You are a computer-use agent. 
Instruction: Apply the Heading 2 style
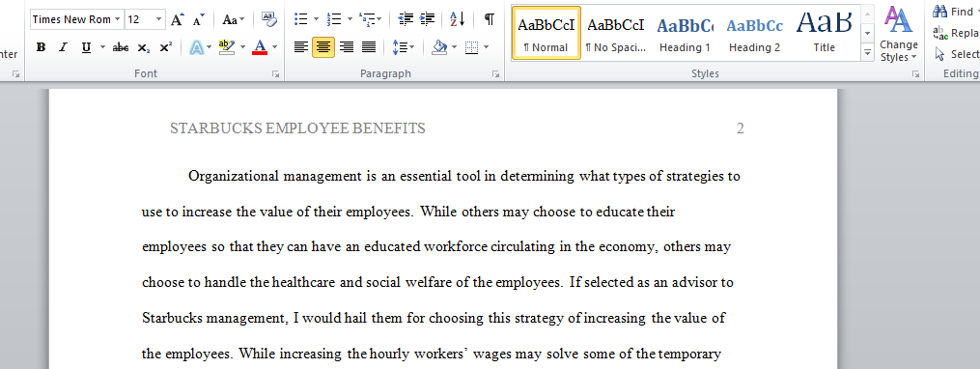754,33
